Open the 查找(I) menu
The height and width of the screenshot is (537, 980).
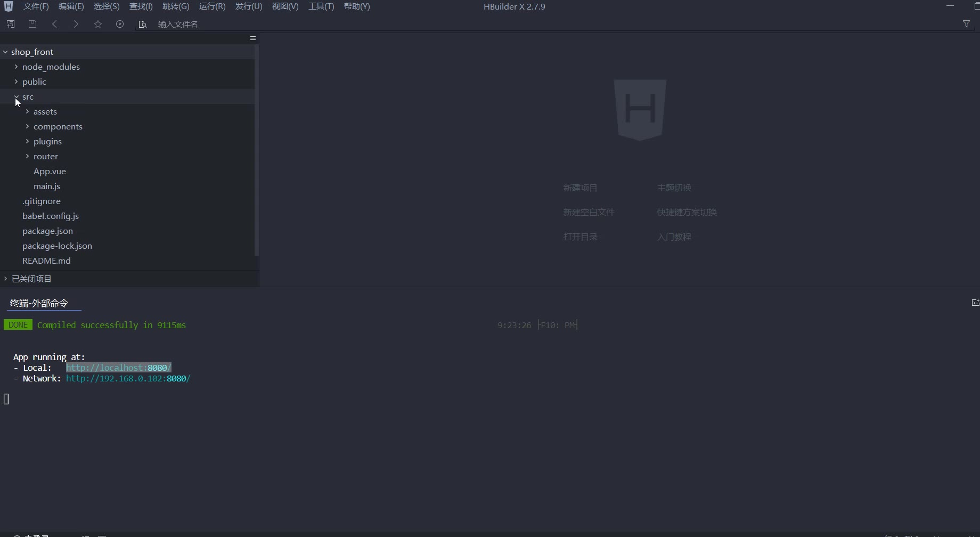(141, 6)
